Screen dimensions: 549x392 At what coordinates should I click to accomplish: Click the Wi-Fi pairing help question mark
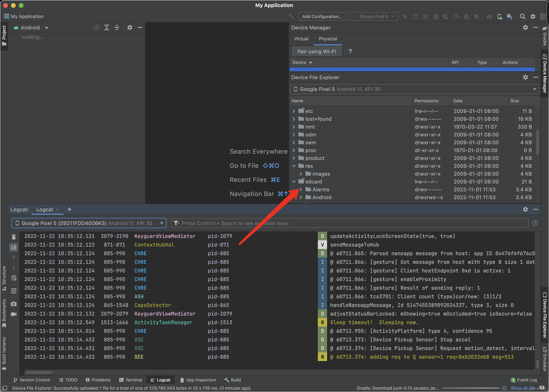pyautogui.click(x=350, y=51)
